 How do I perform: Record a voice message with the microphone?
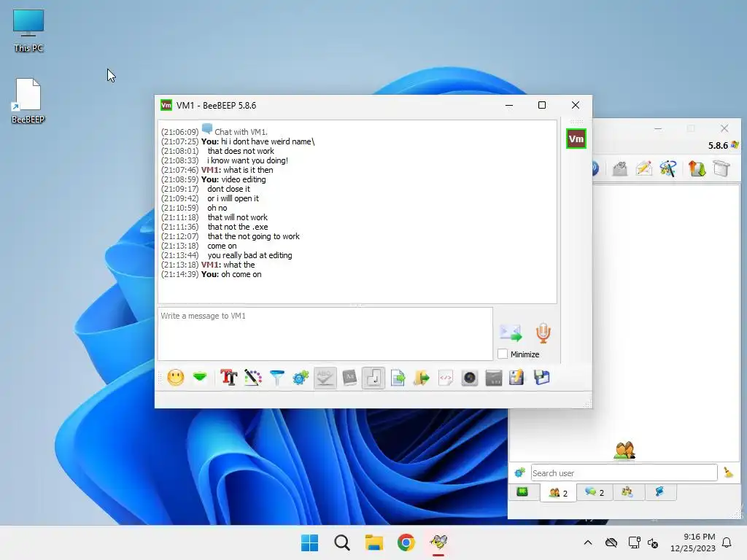[x=543, y=332]
